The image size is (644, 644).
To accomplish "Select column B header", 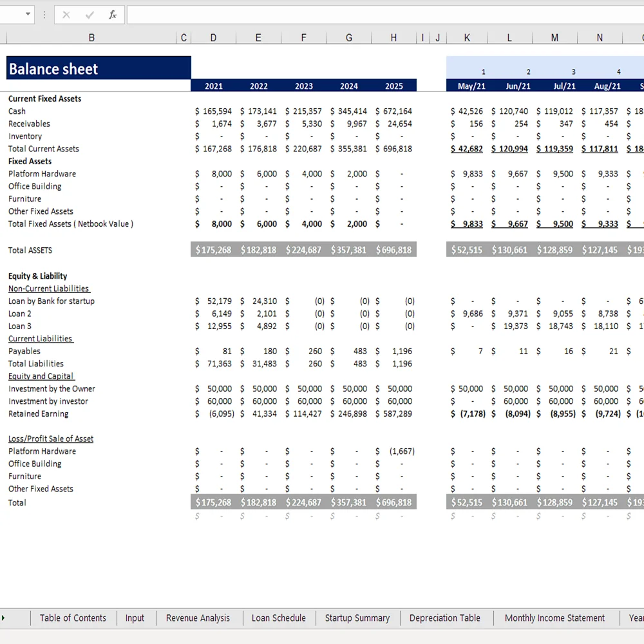I will coord(91,38).
